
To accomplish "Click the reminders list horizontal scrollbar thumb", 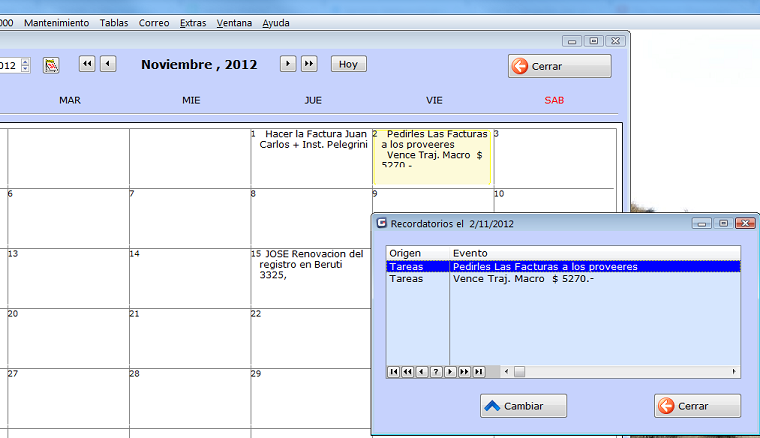I will pyautogui.click(x=519, y=372).
